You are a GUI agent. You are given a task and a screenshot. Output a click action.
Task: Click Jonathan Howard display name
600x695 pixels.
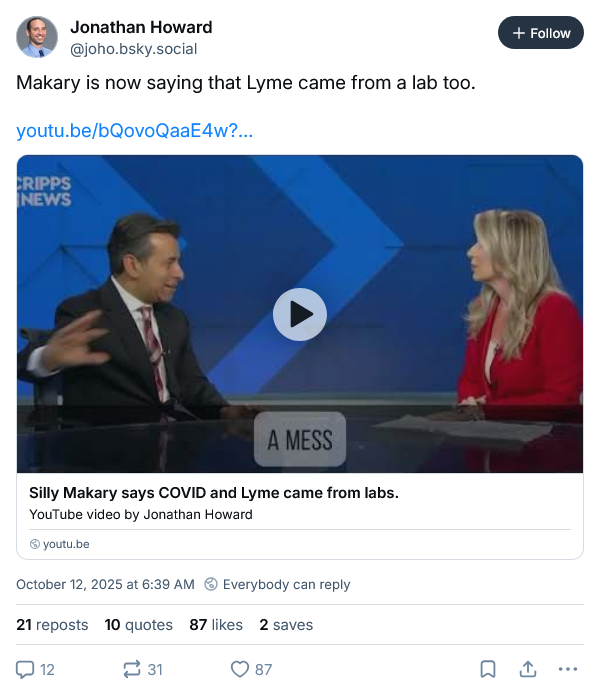click(141, 27)
